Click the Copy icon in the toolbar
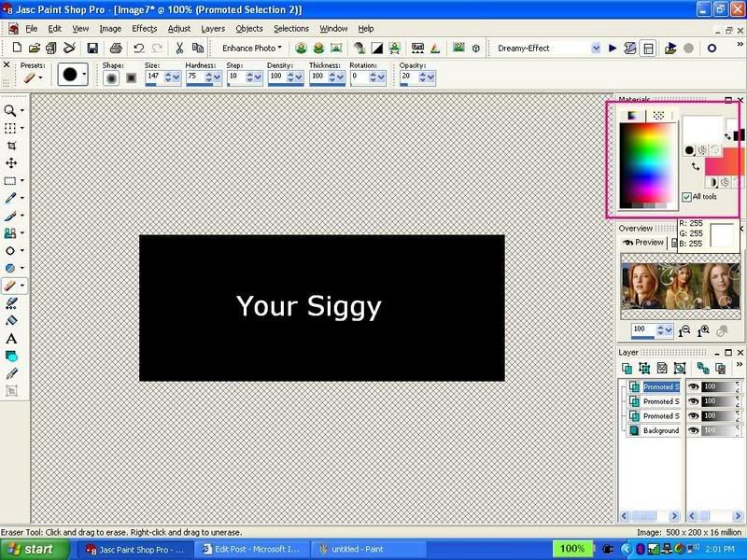 (x=197, y=48)
